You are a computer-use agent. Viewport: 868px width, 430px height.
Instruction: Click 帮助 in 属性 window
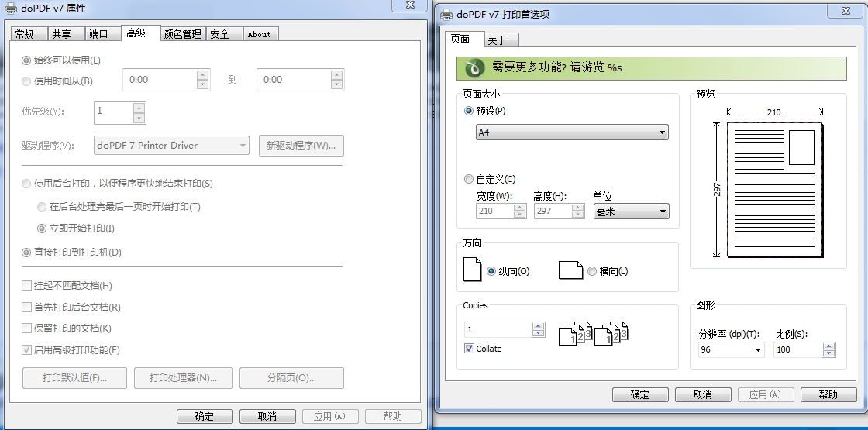[393, 416]
